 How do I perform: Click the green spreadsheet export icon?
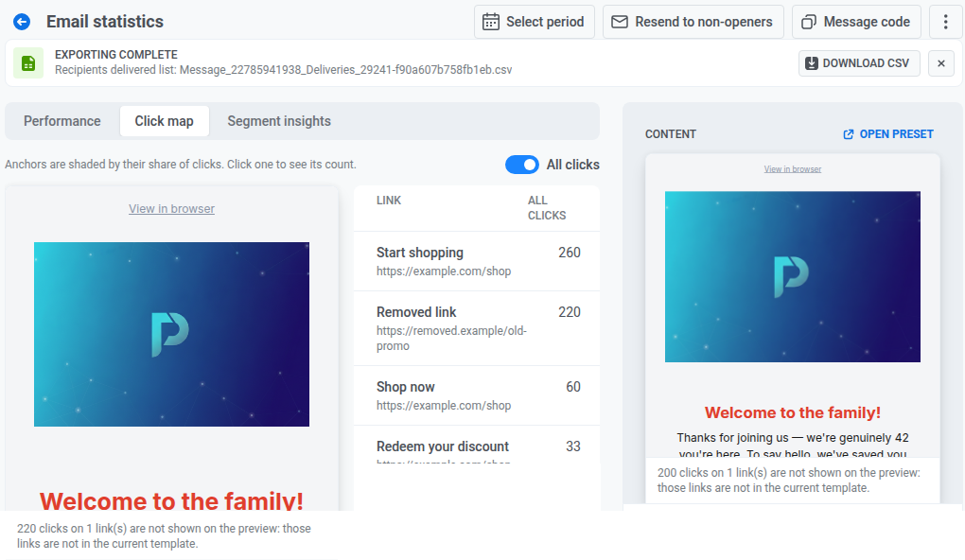[x=28, y=62]
